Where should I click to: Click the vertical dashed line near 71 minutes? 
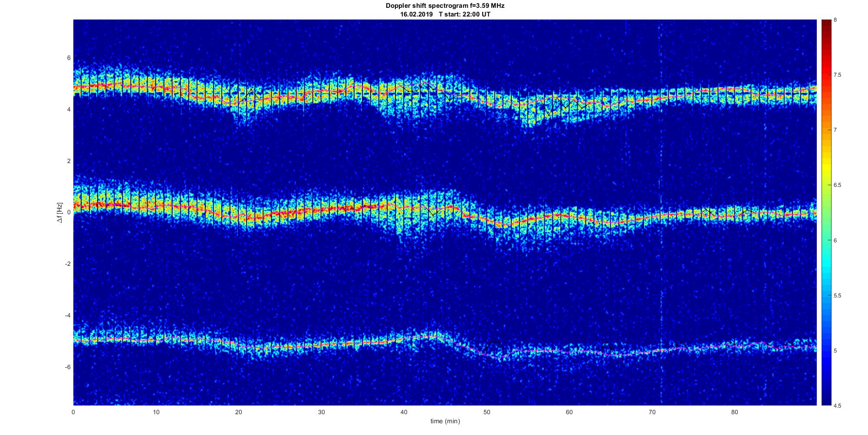(x=661, y=213)
